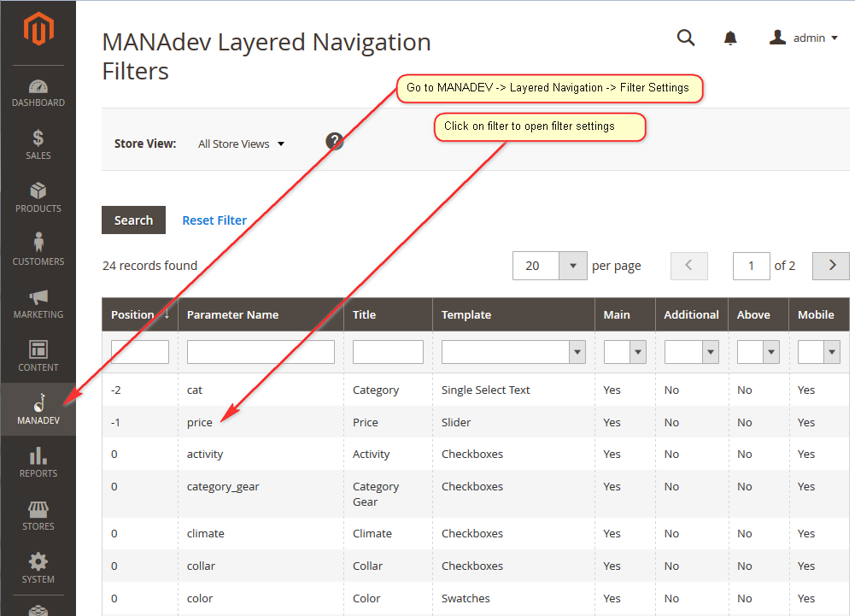
Task: Go to the next page arrow
Action: (831, 266)
